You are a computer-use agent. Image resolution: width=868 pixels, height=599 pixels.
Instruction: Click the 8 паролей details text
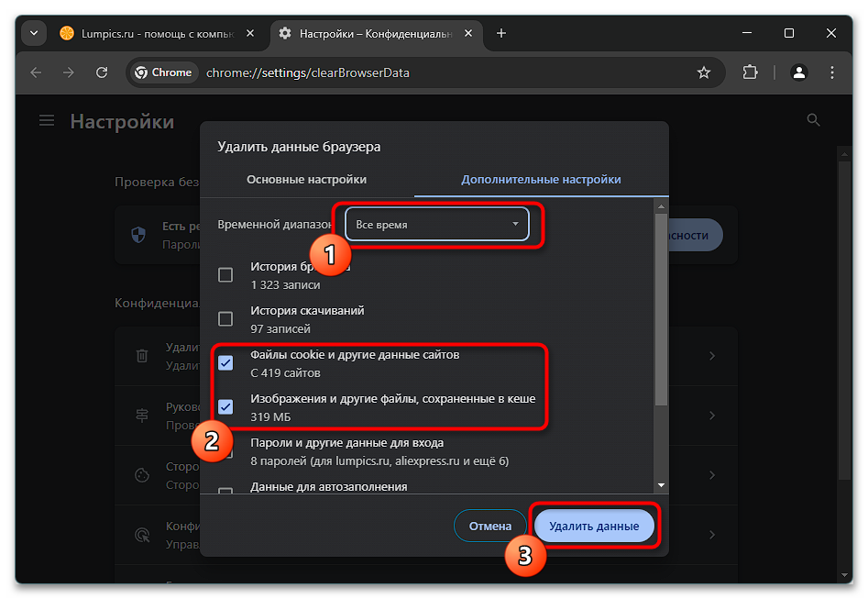pos(379,461)
